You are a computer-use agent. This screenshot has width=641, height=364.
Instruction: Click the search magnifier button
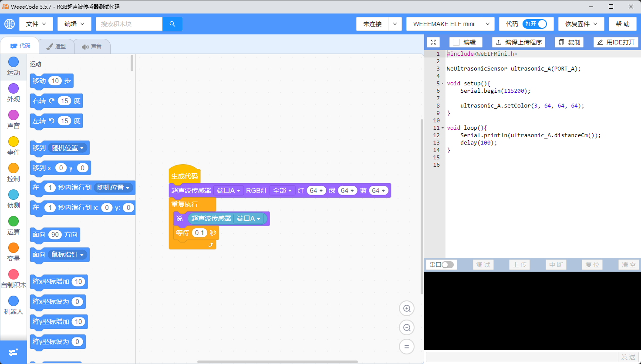coord(172,24)
